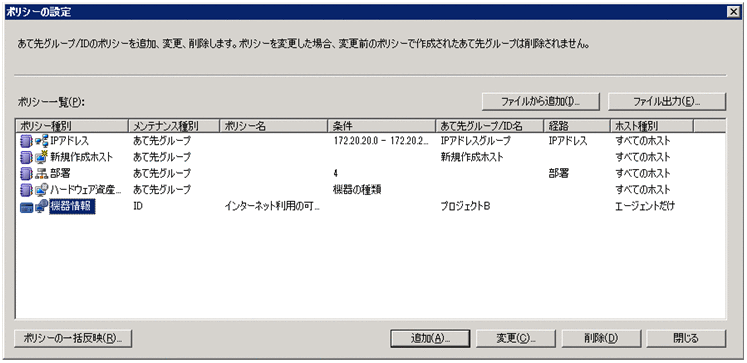
Task: Sort by 経路 column header
Action: pyautogui.click(x=577, y=126)
